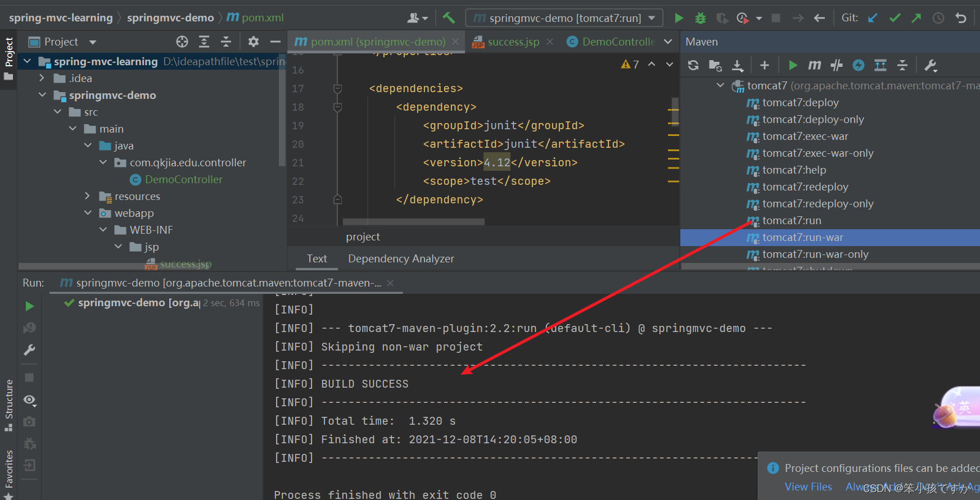Collapse all in Maven panel

[902, 65]
